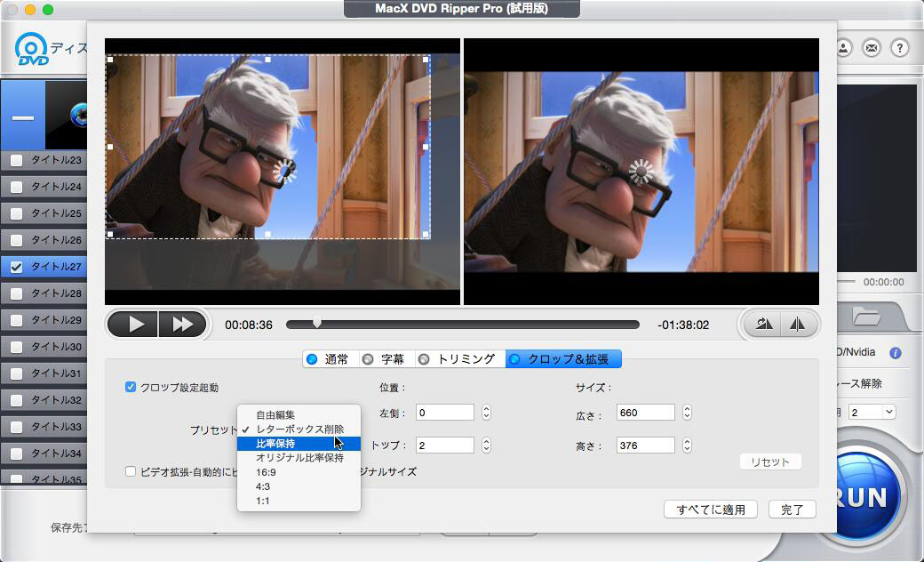Click the リセット button
924x562 pixels.
770,462
